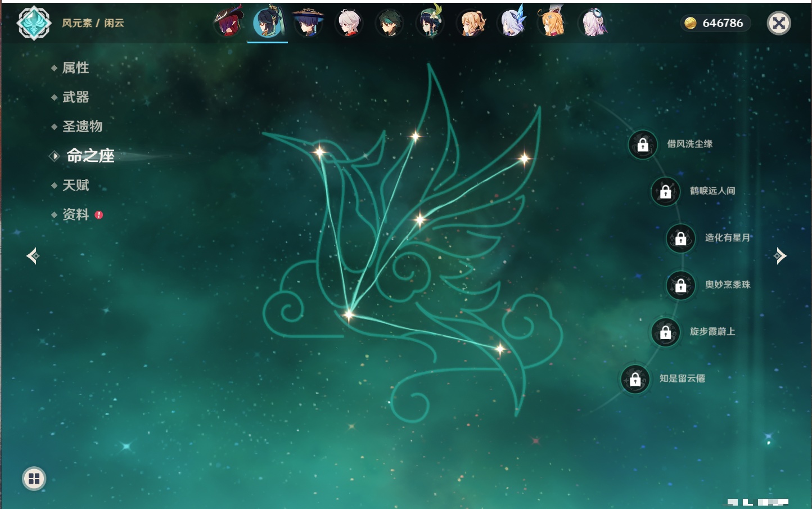The image size is (812, 509).
Task: Switch to the character with the wide blue hat
Action: [x=308, y=22]
